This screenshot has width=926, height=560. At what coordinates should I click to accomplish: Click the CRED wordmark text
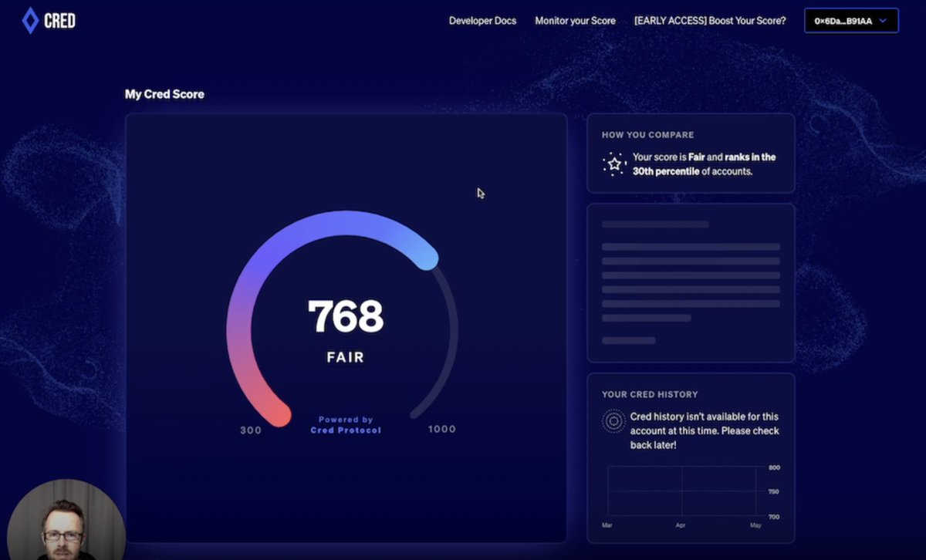pyautogui.click(x=59, y=21)
